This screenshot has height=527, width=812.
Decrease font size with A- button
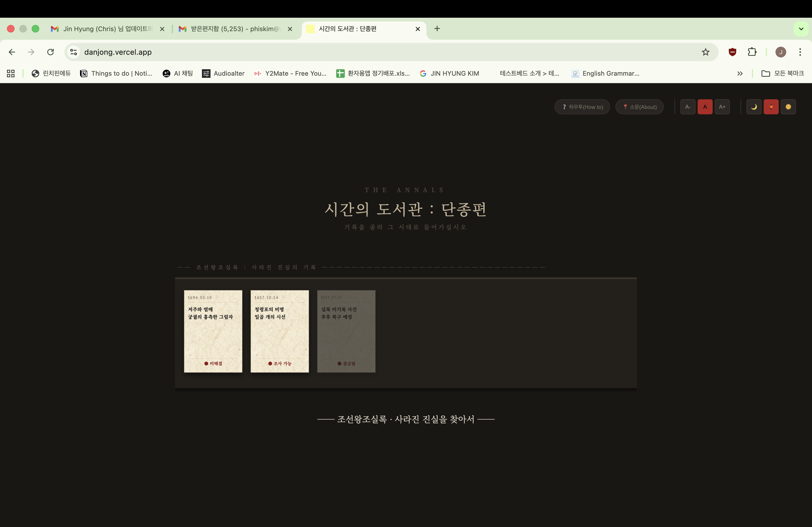pyautogui.click(x=688, y=107)
